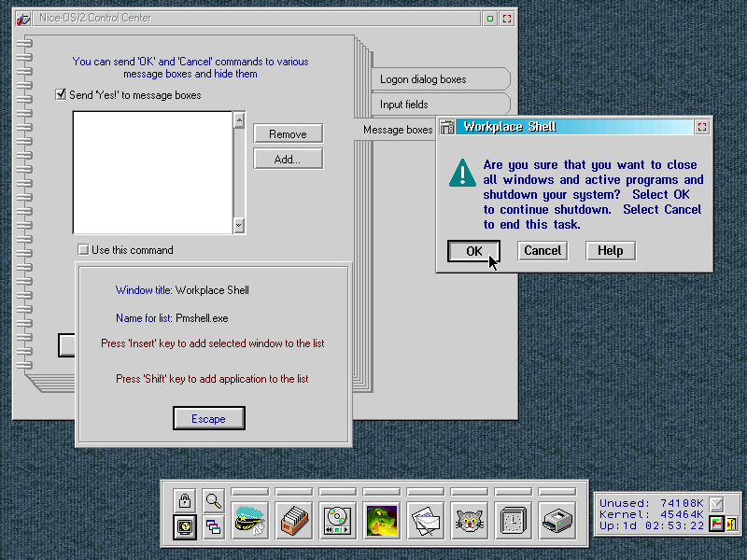Click the 'Workplace Shell' window title value
Viewport: 747px width, 560px height.
tap(212, 290)
